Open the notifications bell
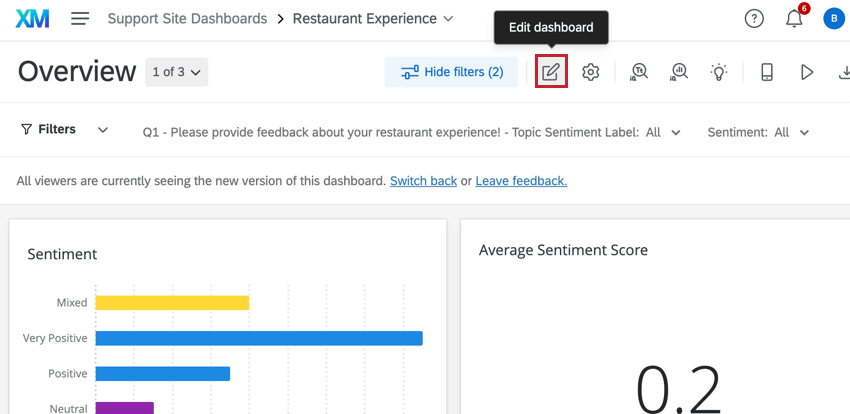The width and height of the screenshot is (850, 414). click(x=794, y=19)
